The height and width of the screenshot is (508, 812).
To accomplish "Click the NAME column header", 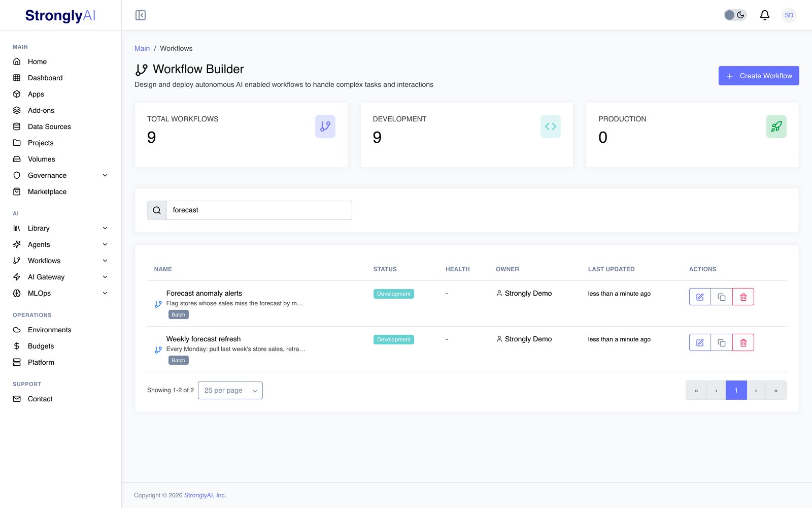I will pos(163,269).
